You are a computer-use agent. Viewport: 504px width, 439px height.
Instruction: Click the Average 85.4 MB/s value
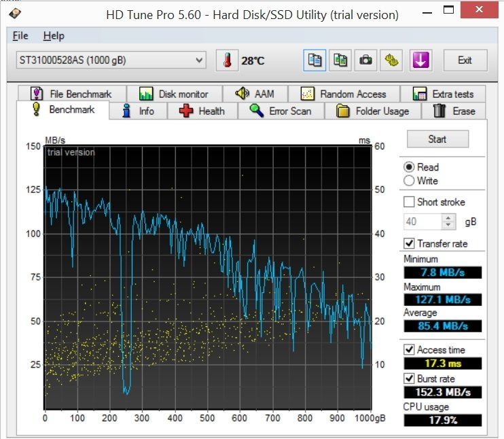443,326
